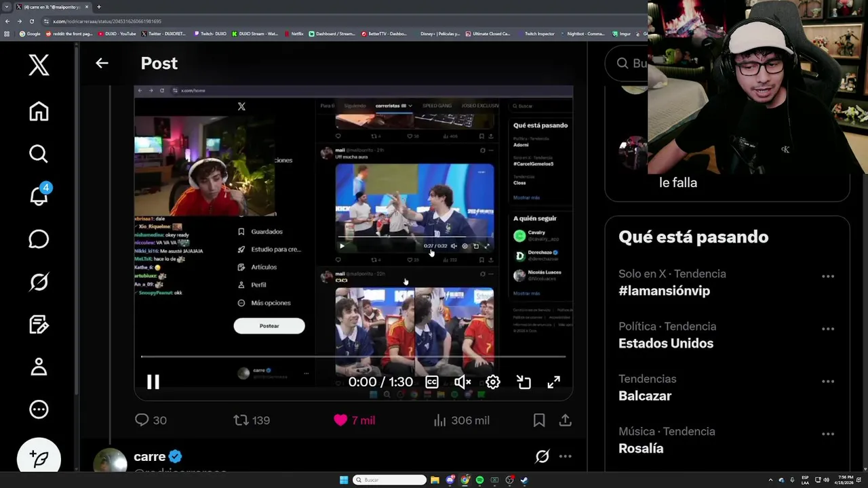
Task: Repost the post showing 139 reposts
Action: coord(252,420)
